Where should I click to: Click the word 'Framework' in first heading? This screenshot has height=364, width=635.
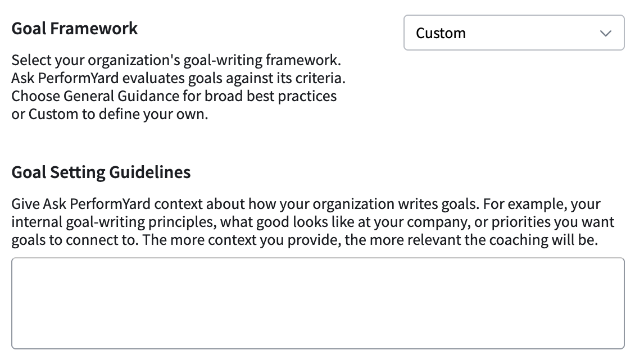click(x=94, y=29)
